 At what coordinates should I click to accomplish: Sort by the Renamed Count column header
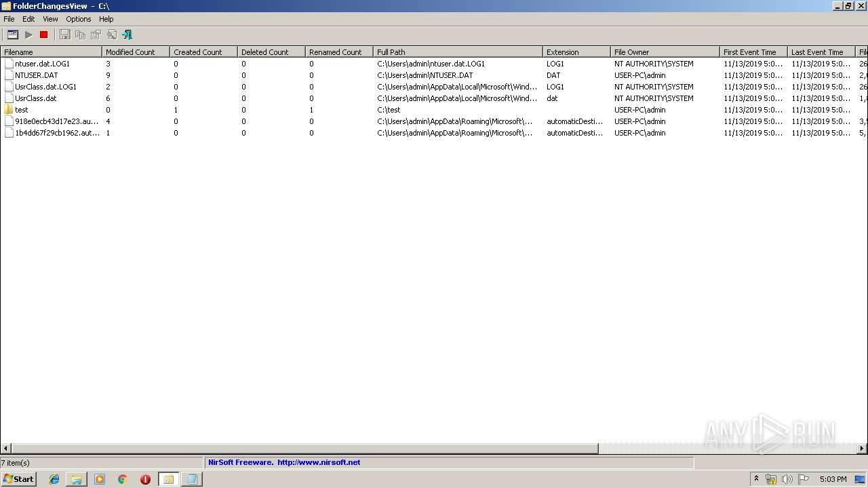339,52
